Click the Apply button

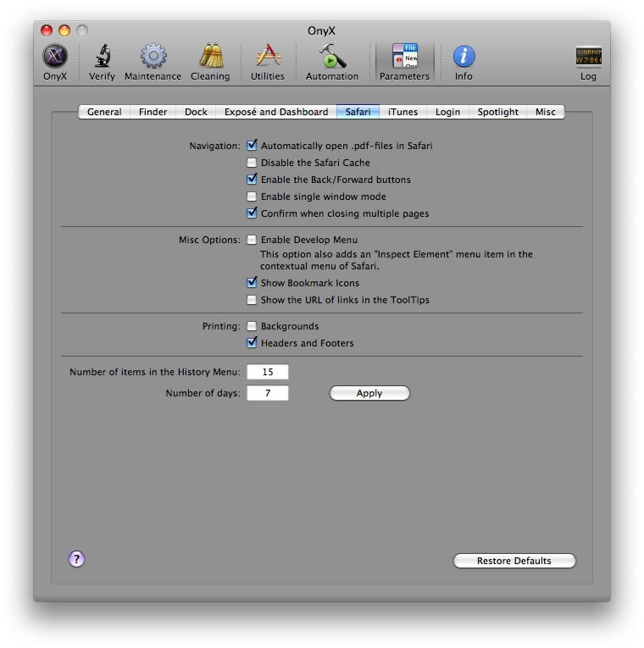point(369,393)
